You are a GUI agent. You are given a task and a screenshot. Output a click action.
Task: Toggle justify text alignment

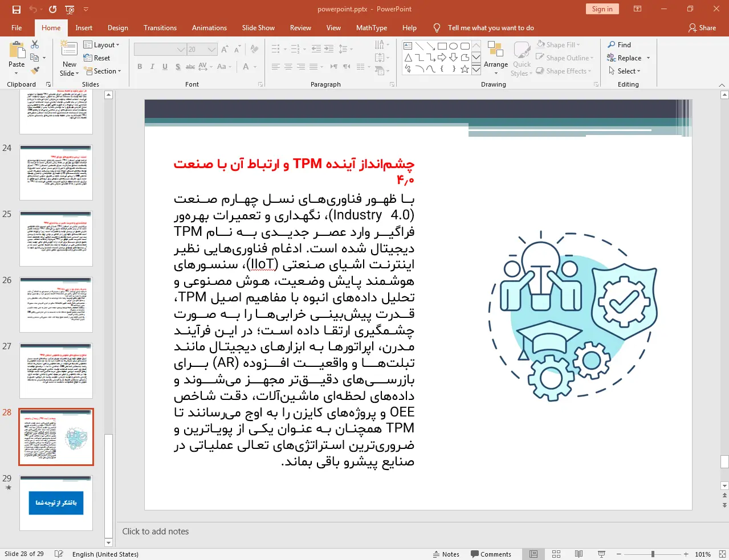coord(313,67)
